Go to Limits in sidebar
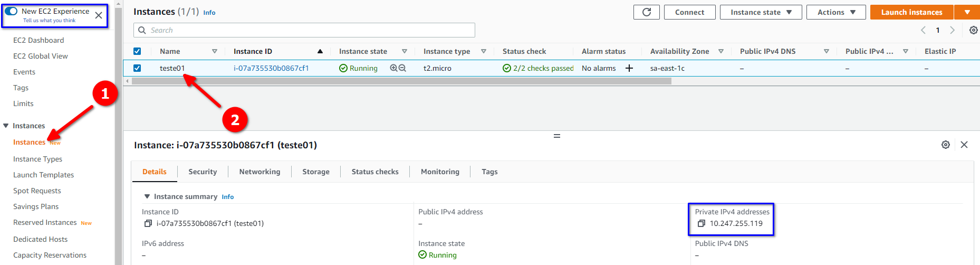 coord(23,103)
